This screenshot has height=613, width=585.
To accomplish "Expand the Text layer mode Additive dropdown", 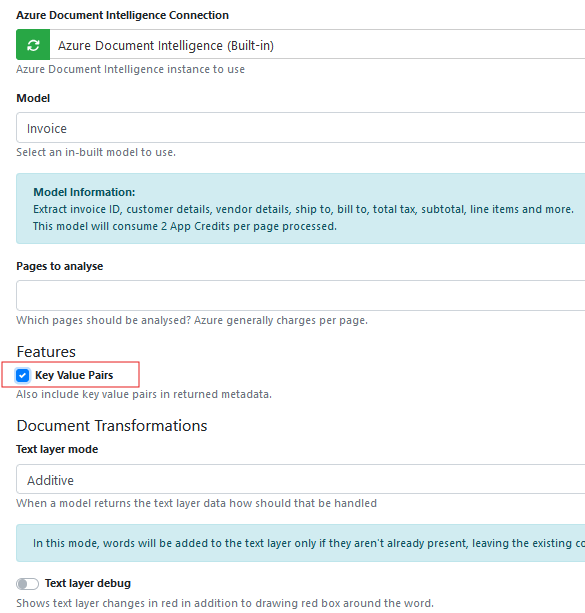I will tap(300, 480).
